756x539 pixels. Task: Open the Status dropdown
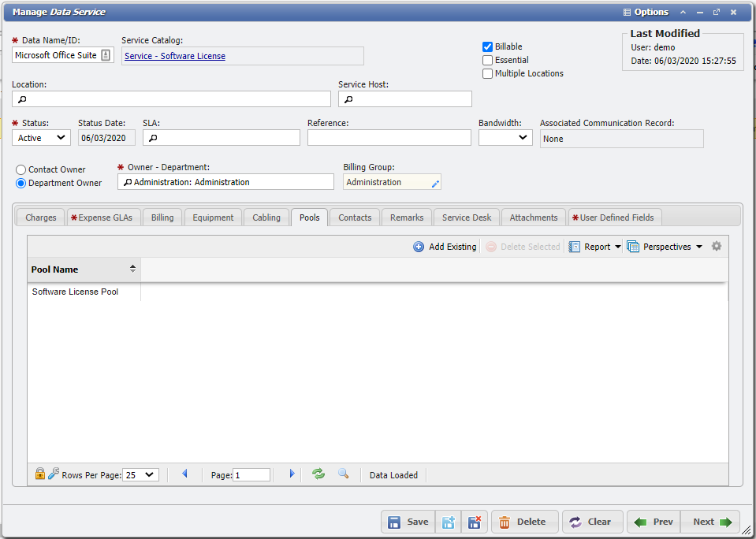click(x=41, y=138)
